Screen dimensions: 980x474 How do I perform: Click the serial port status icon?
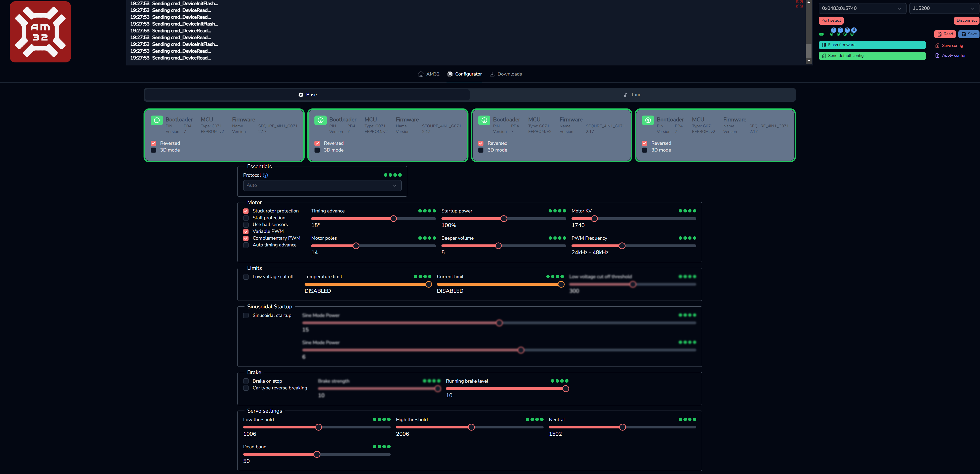pos(821,35)
